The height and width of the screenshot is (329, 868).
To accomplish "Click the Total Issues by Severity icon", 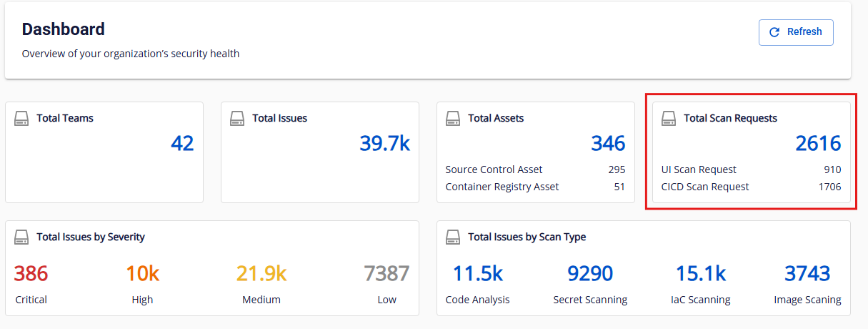I will 21,237.
